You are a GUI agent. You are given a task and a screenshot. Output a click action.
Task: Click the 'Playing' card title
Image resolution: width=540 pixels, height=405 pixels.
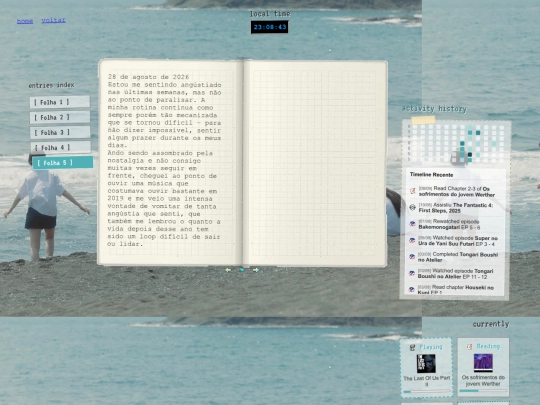coord(431,347)
